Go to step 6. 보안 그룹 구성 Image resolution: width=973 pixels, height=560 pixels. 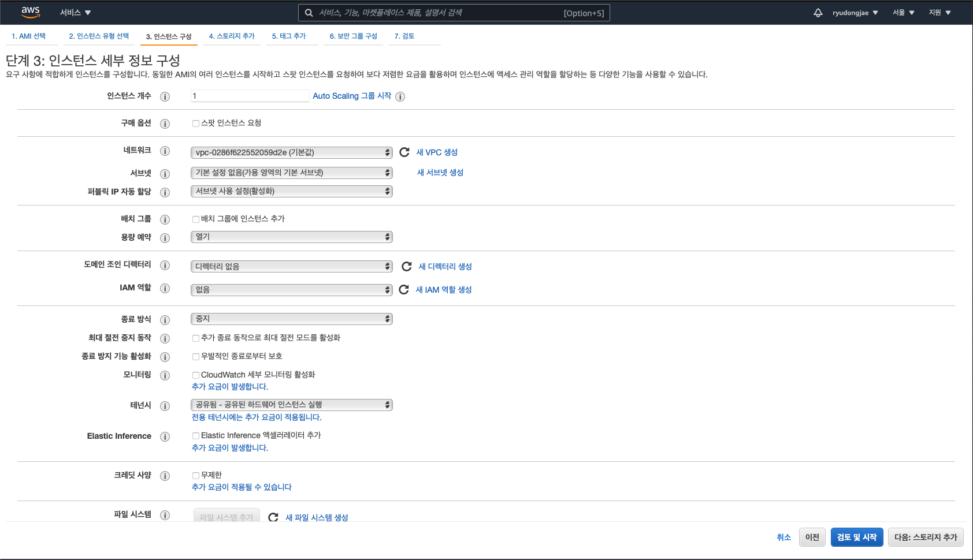click(353, 36)
